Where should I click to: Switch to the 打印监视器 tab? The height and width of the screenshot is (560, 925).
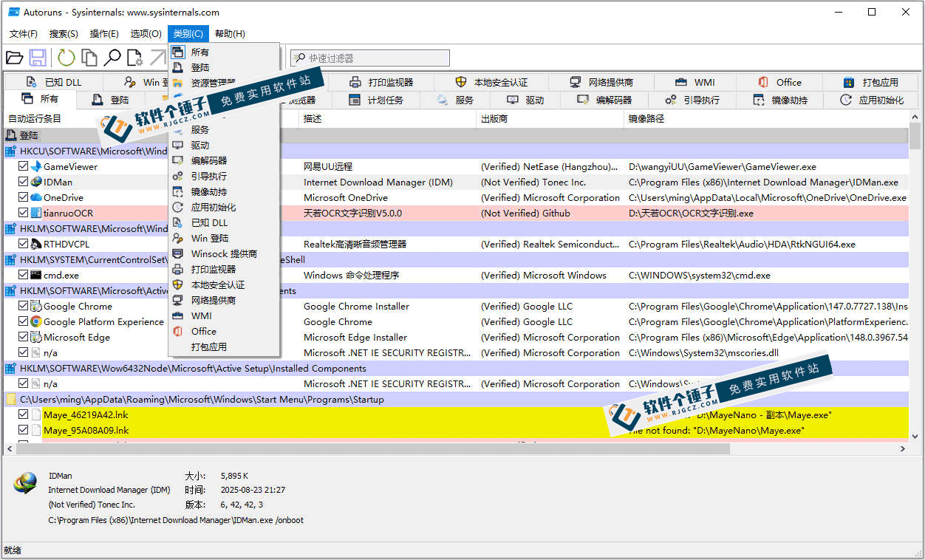pos(381,83)
